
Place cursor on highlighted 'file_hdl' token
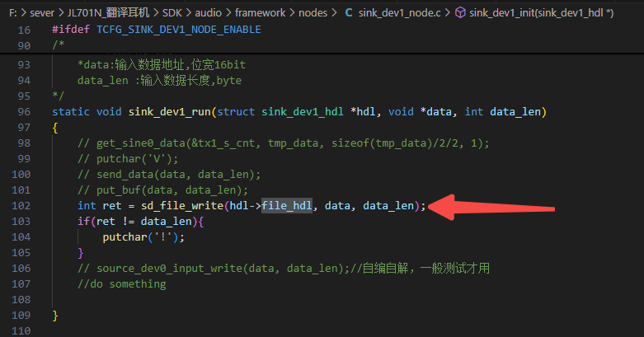[287, 206]
